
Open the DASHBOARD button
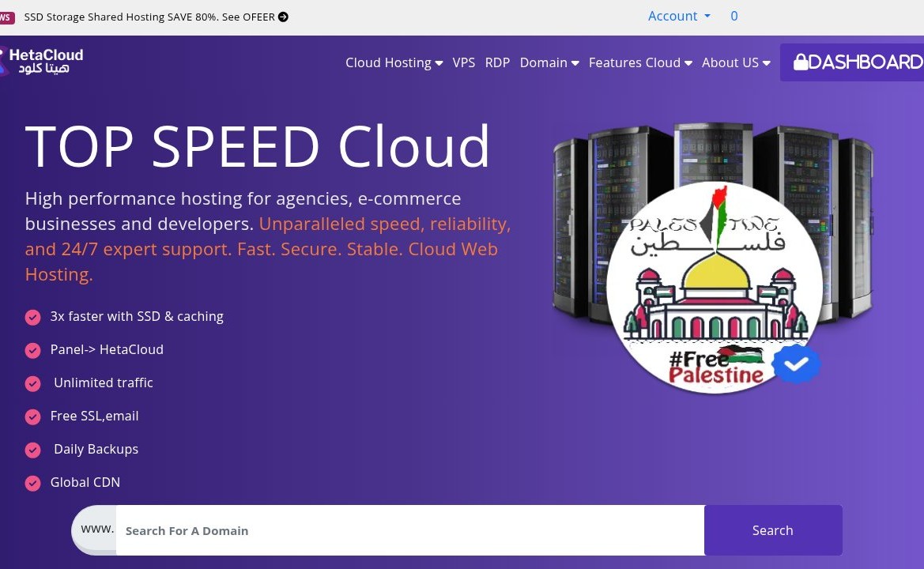852,62
